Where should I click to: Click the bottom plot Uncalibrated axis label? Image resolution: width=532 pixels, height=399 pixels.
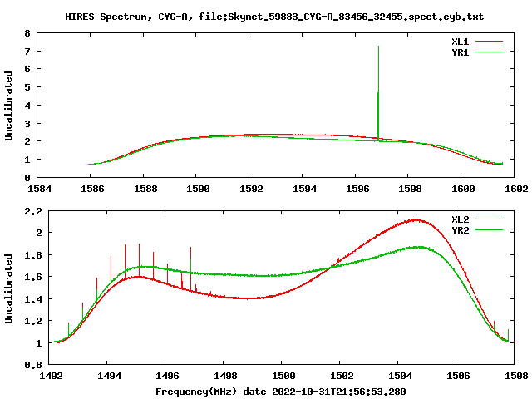[x=8, y=288]
